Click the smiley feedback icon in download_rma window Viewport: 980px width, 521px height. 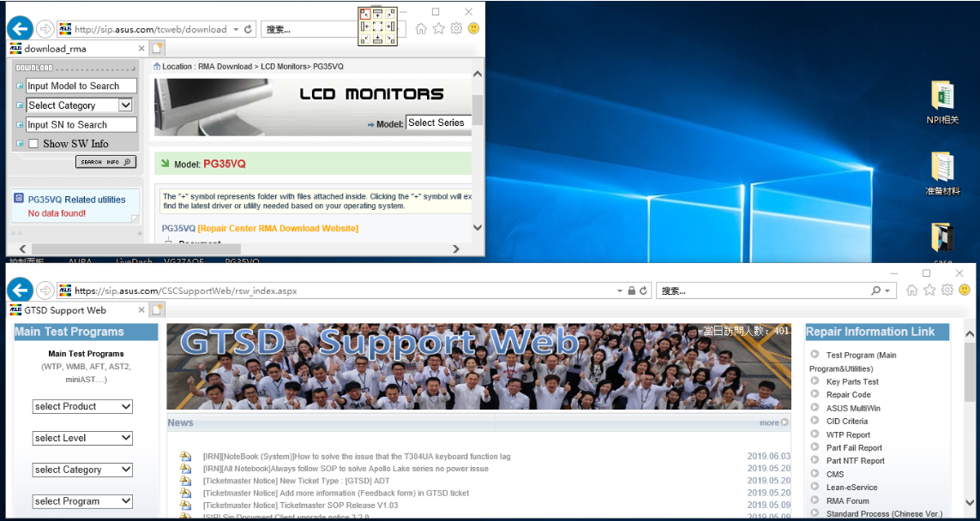[x=474, y=29]
